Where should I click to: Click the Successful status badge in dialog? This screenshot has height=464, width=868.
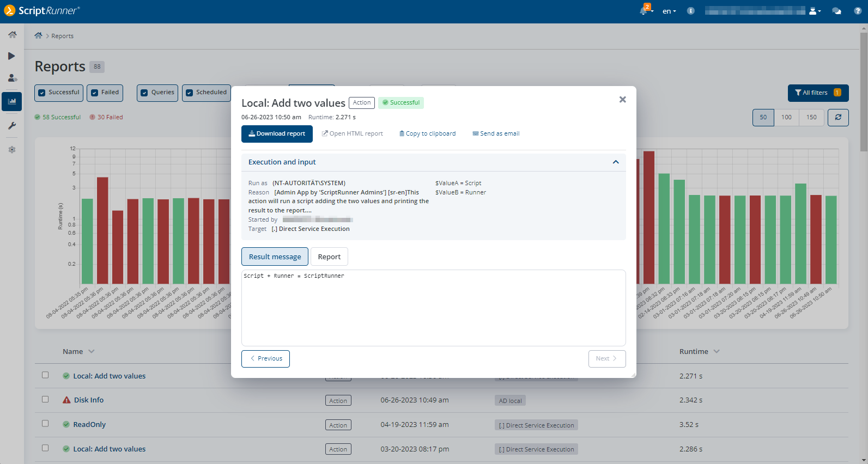point(401,102)
